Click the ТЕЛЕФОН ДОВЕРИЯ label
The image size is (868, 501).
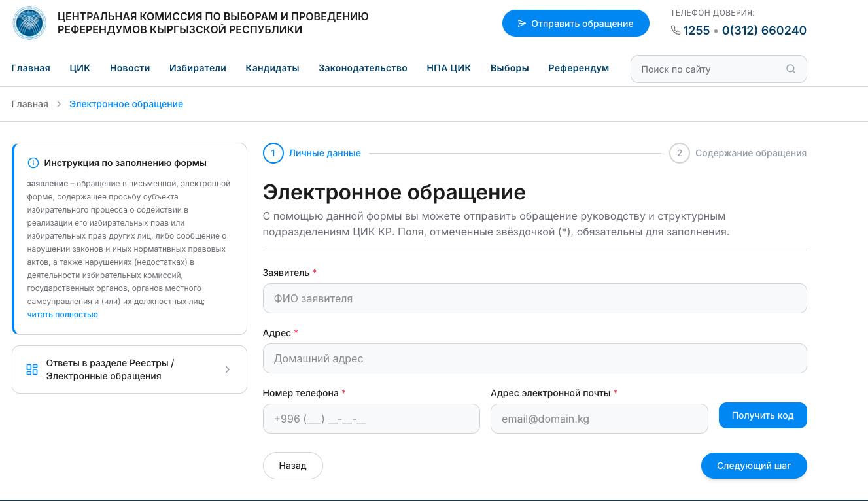[712, 12]
